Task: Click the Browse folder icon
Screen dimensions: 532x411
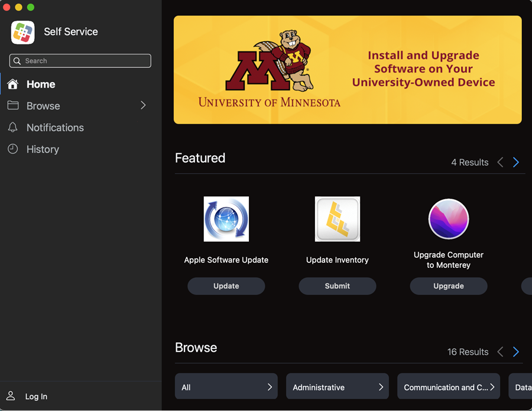Action: click(x=13, y=105)
